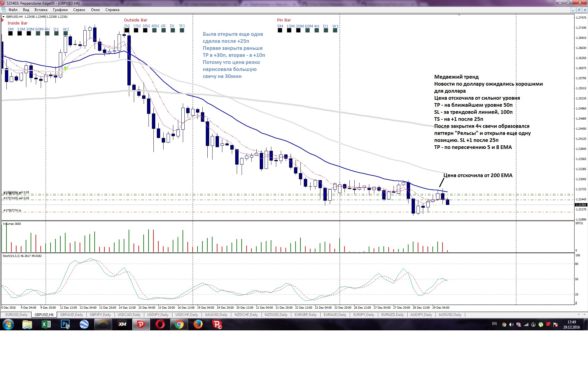
Task: Click the chart tabs scroll-right arrow
Action: 585,314
